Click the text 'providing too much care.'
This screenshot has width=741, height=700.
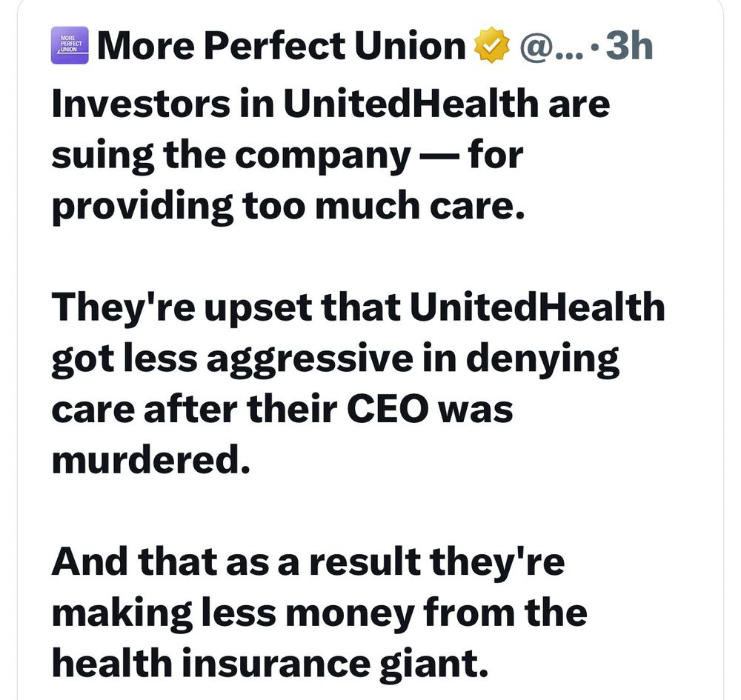(288, 207)
